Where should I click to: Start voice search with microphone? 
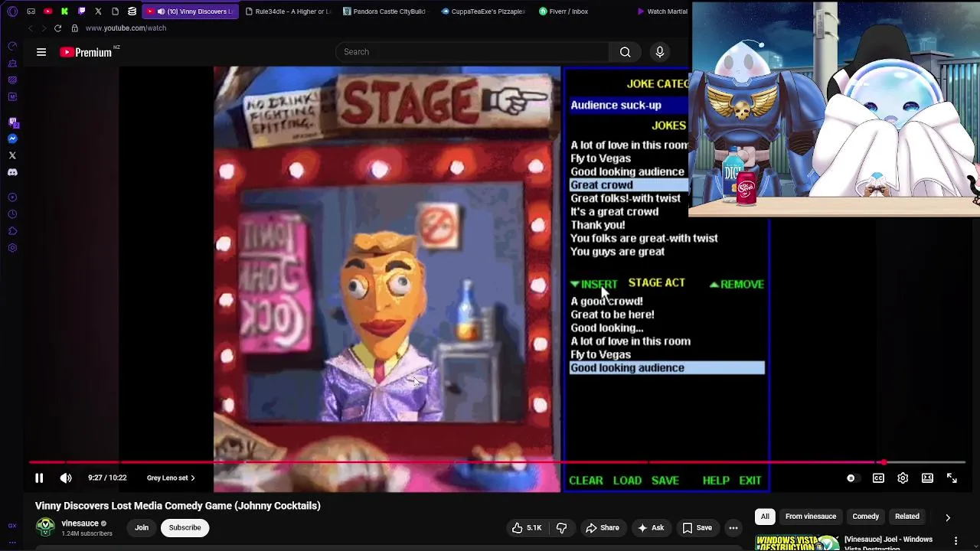pyautogui.click(x=660, y=52)
